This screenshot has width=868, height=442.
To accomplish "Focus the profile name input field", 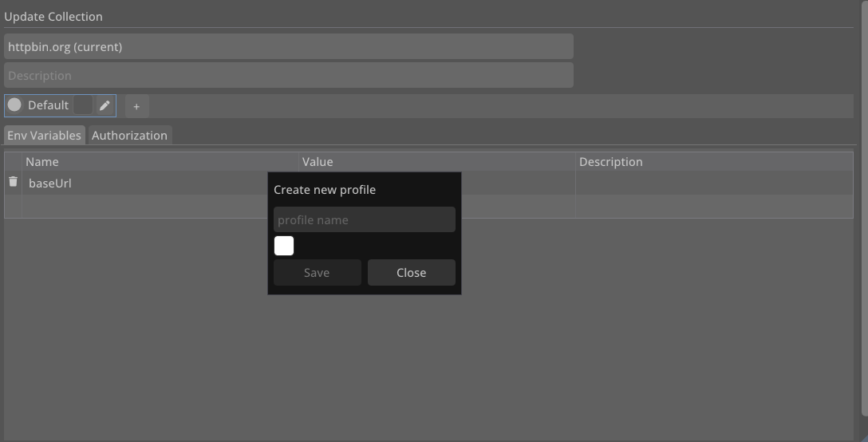I will (365, 220).
